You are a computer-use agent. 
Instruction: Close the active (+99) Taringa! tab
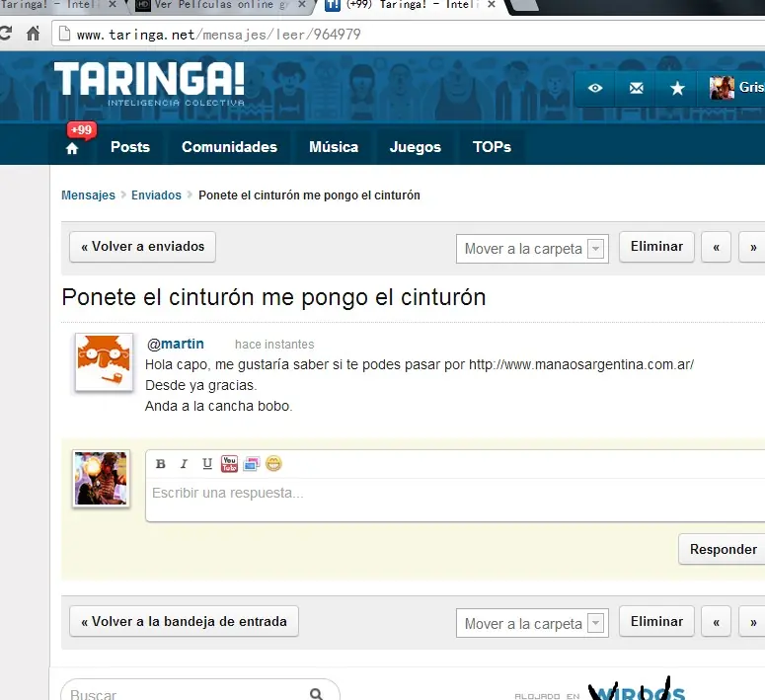[x=492, y=5]
